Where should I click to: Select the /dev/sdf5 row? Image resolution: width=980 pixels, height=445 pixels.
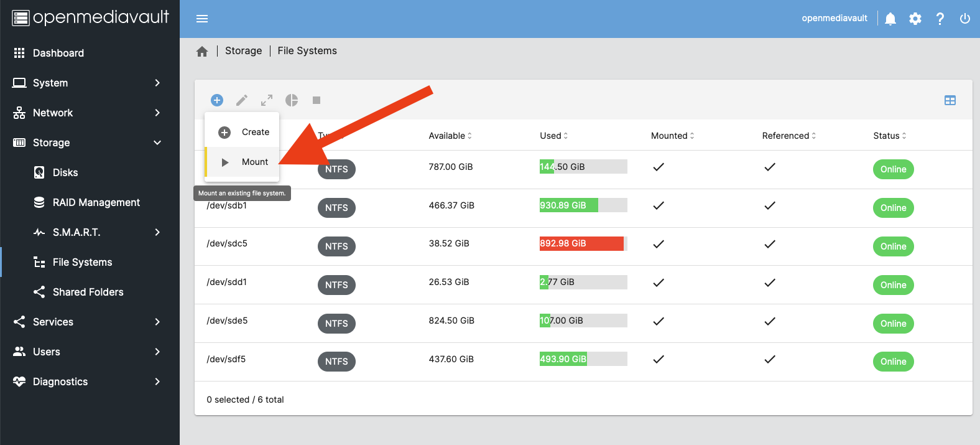click(583, 362)
